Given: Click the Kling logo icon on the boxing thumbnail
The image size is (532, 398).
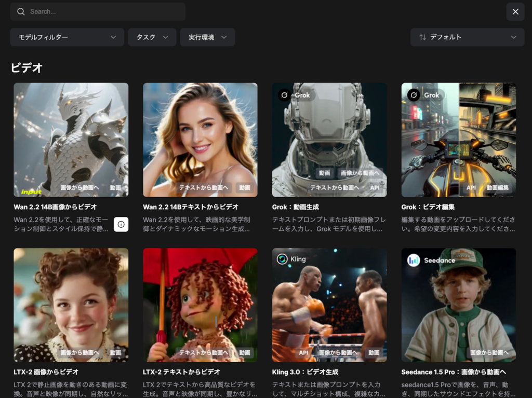Looking at the screenshot, I should tap(282, 259).
